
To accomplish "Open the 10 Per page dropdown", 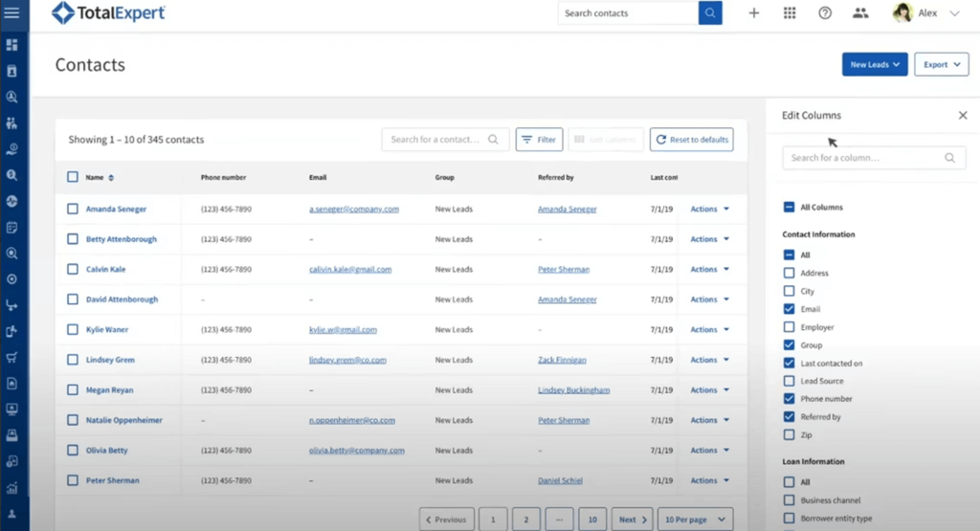I will 695,520.
